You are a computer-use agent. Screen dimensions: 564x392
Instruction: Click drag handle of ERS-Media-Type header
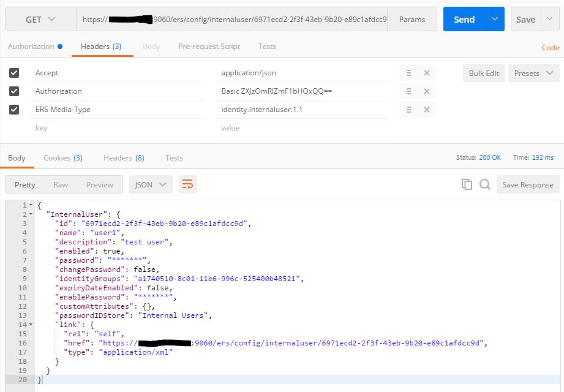click(x=408, y=110)
